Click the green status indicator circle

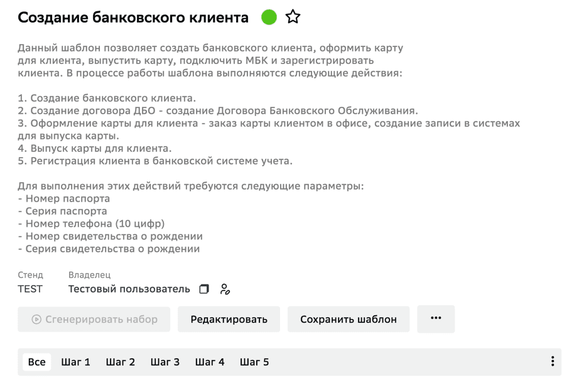click(269, 18)
